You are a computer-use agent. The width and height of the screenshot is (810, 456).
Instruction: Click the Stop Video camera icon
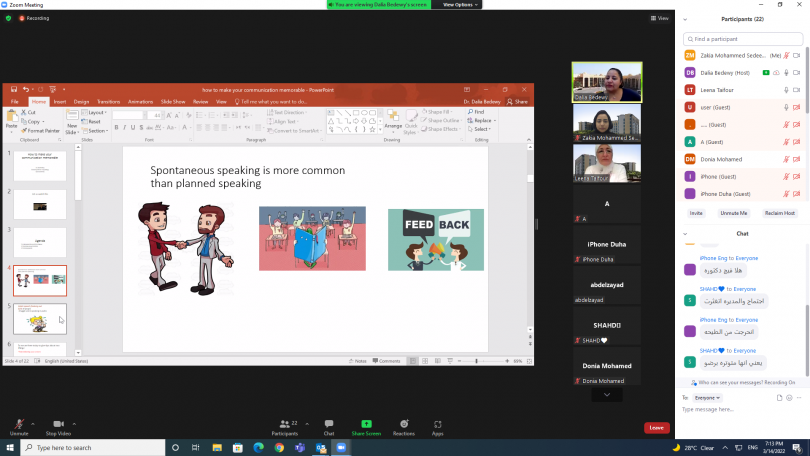pyautogui.click(x=58, y=424)
